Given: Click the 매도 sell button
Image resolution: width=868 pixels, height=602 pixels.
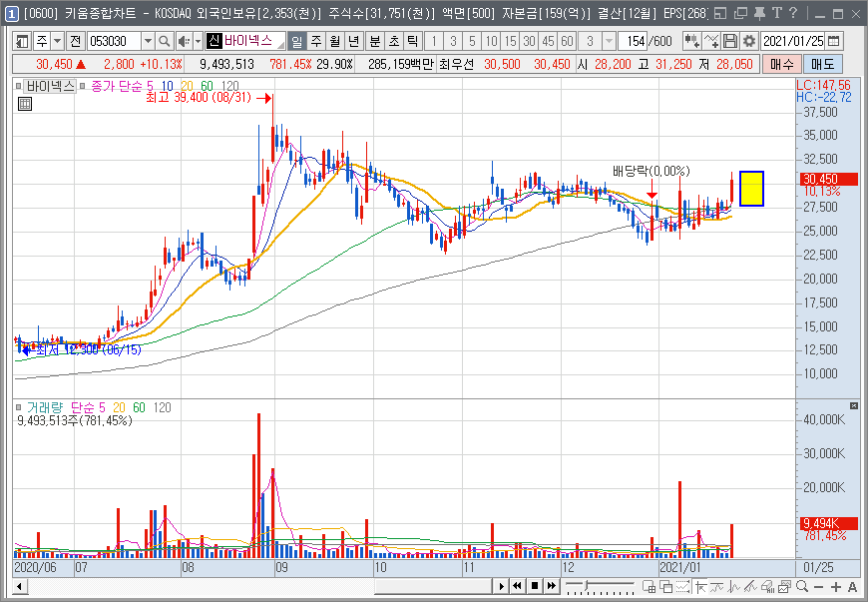Looking at the screenshot, I should [x=823, y=64].
